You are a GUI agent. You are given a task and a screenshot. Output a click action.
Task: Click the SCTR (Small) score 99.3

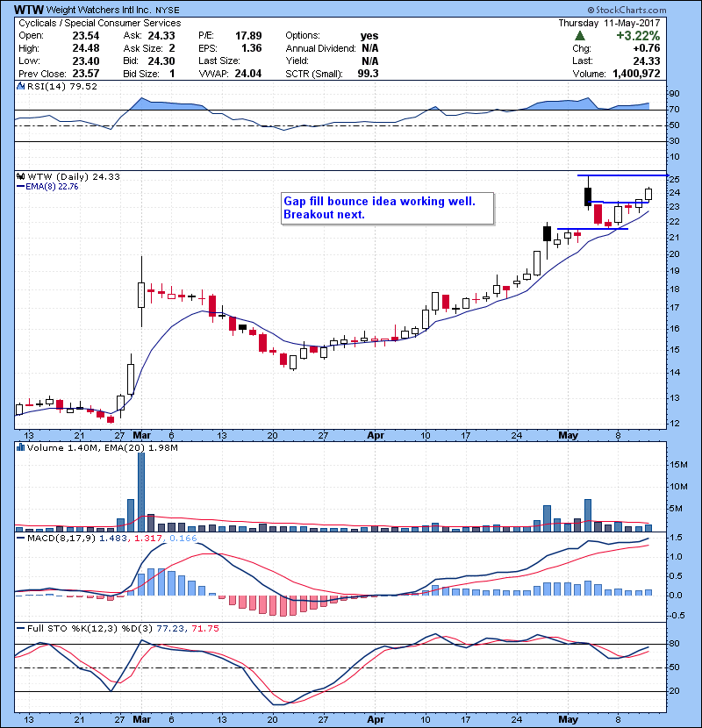point(368,74)
